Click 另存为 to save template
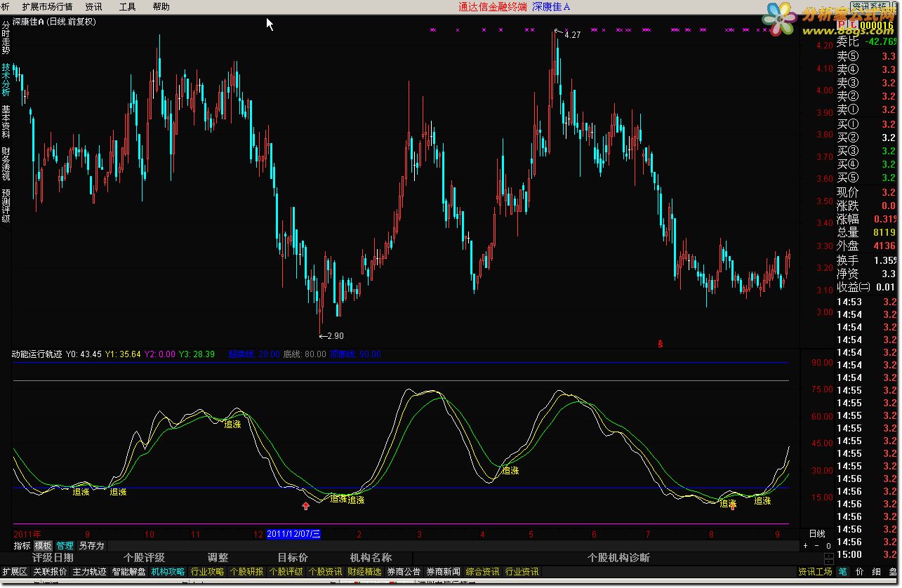Image resolution: width=902 pixels, height=588 pixels. [91, 545]
